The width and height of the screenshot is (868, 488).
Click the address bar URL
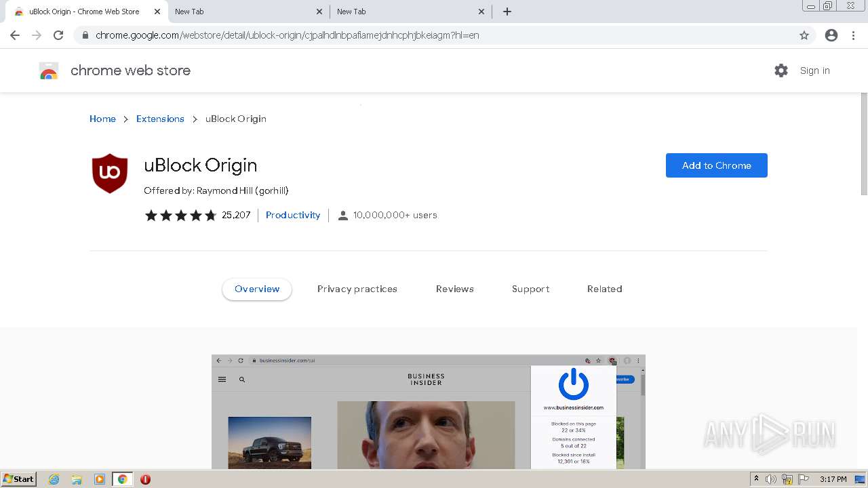(x=288, y=35)
